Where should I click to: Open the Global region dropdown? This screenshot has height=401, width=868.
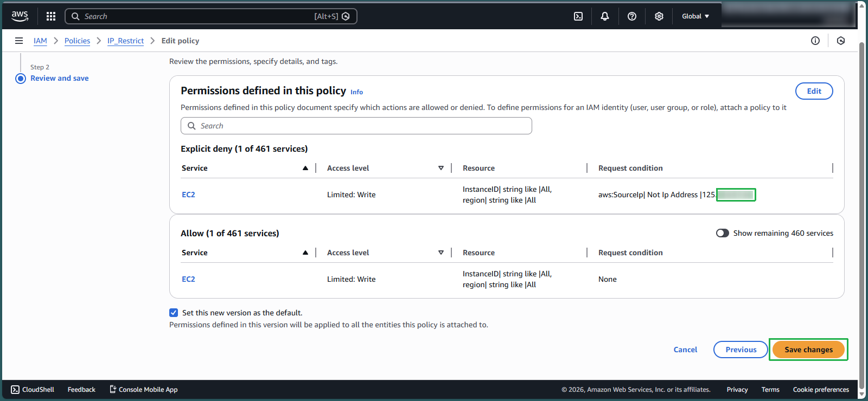(695, 16)
